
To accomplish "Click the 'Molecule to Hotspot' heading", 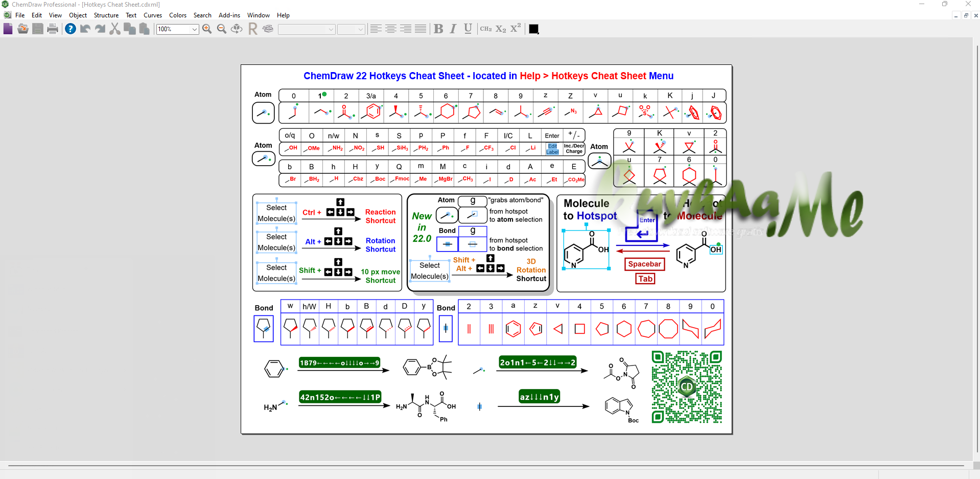I will (590, 210).
